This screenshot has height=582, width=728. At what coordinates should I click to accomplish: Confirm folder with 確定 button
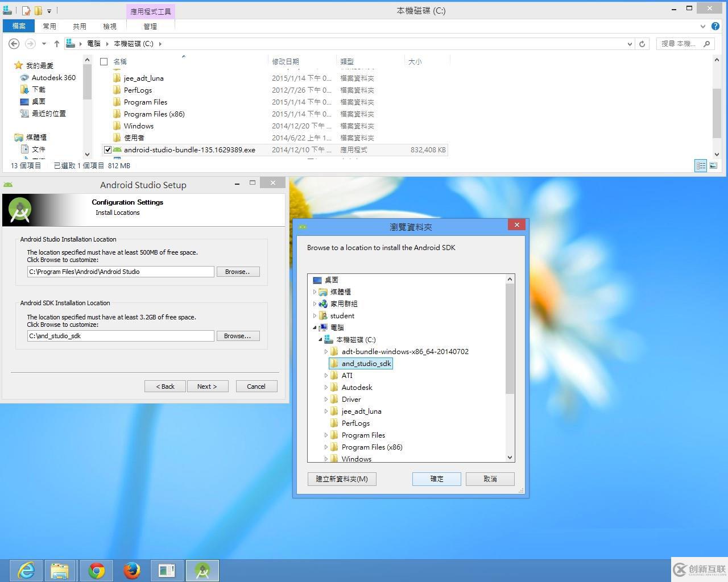coord(437,479)
